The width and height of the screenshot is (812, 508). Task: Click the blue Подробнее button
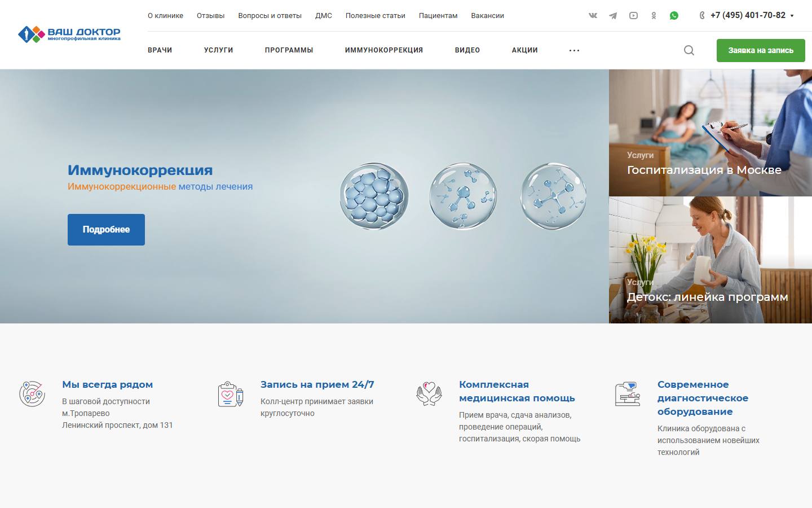pyautogui.click(x=106, y=230)
